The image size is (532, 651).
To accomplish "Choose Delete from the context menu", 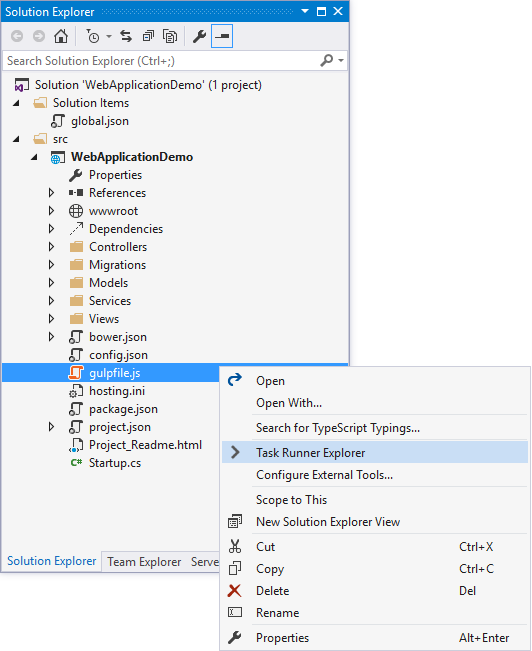I will click(x=375, y=591).
